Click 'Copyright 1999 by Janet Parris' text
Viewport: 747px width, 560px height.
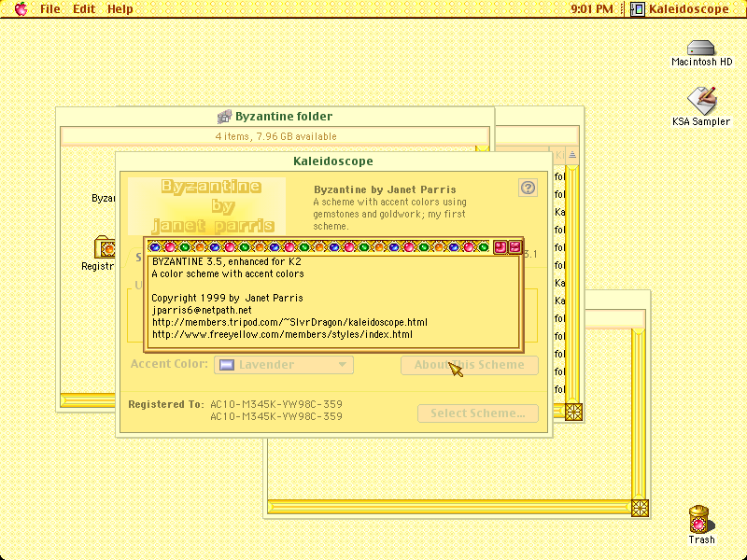(227, 298)
